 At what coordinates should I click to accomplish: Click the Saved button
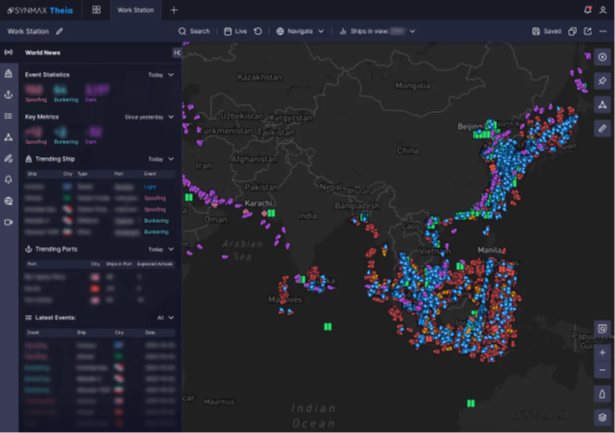[x=546, y=31]
